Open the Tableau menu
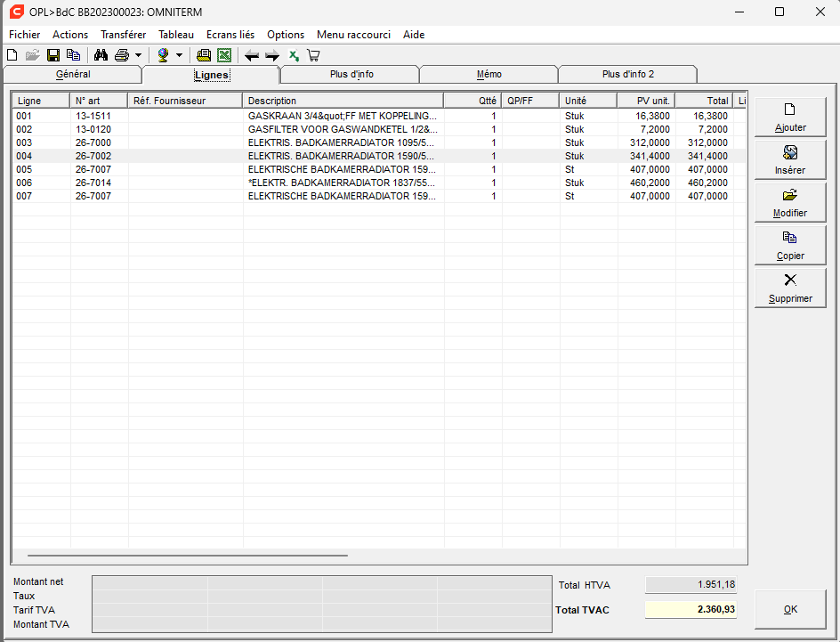The image size is (840, 642). pyautogui.click(x=176, y=35)
